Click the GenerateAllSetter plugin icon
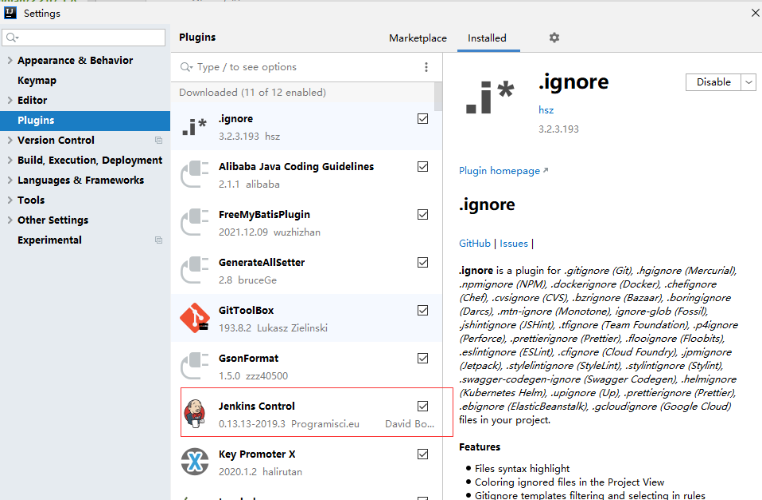This screenshot has width=762, height=500. (x=194, y=270)
